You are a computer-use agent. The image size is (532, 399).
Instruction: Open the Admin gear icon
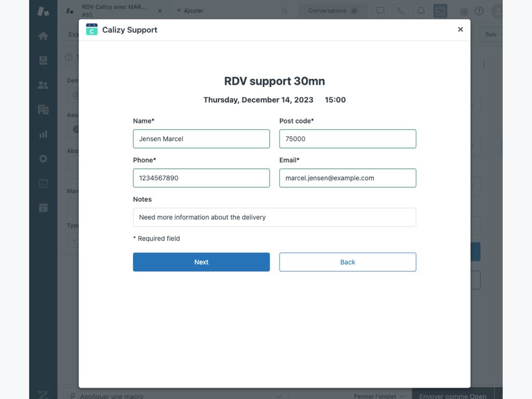point(43,158)
